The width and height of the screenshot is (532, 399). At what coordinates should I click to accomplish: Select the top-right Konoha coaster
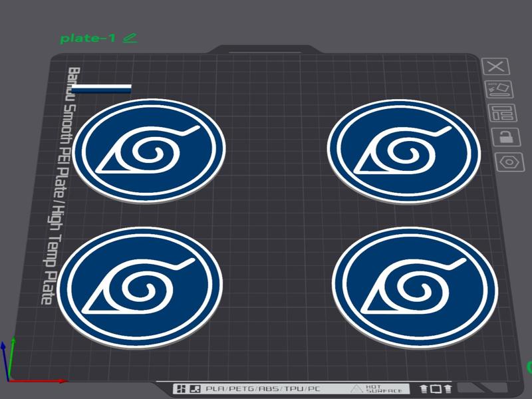(404, 152)
